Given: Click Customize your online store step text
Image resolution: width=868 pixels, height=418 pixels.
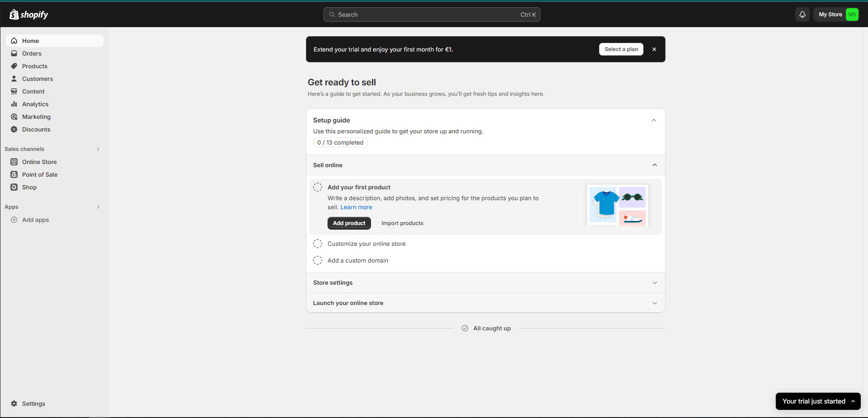Looking at the screenshot, I should [x=366, y=244].
